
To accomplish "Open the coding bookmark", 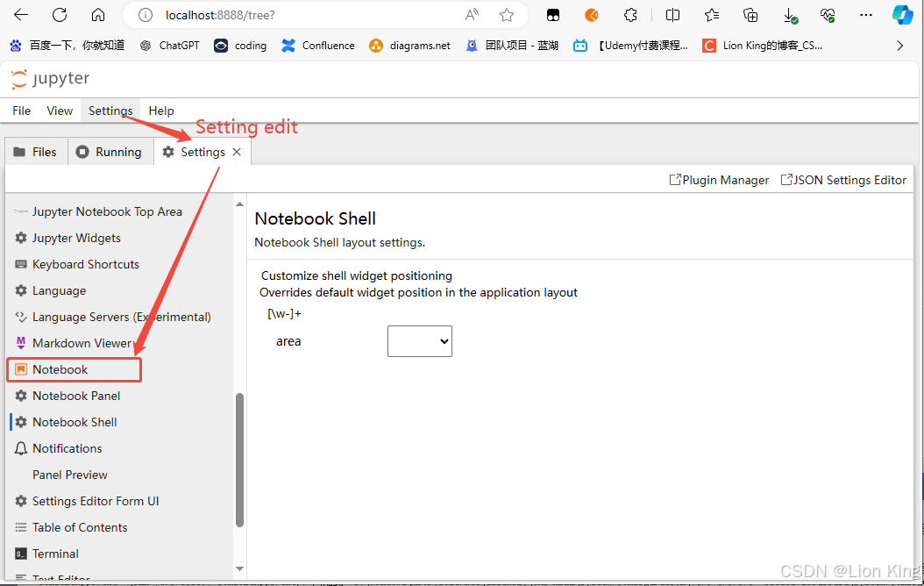I will (x=240, y=46).
